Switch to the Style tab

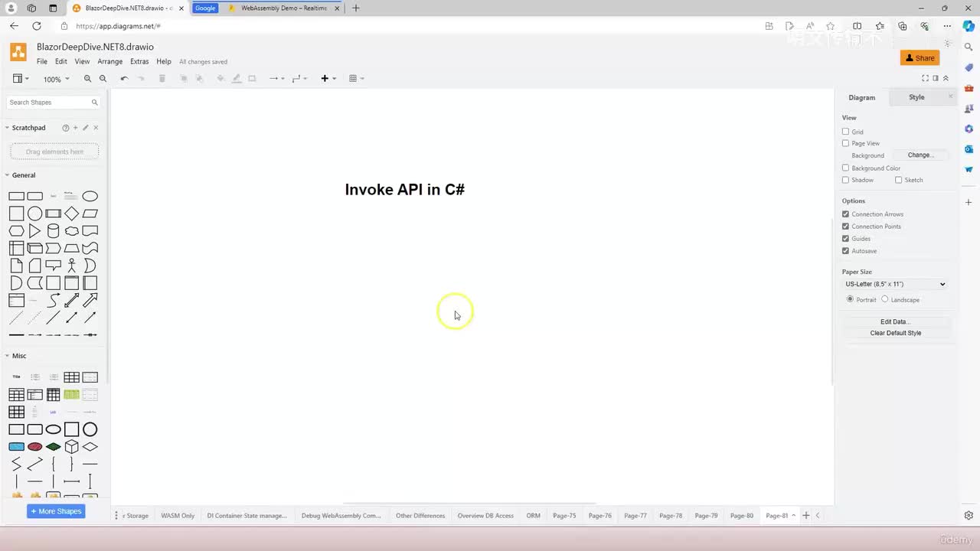click(x=916, y=97)
